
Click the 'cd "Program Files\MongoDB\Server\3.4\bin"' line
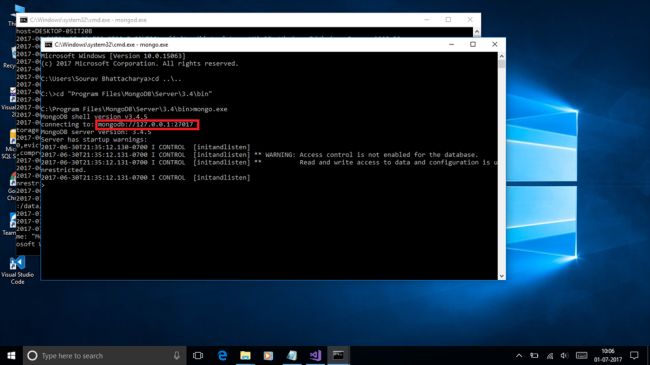126,94
